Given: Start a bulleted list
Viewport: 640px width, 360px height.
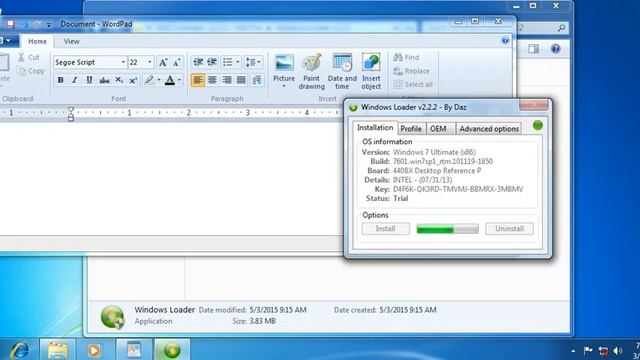Looking at the screenshot, I should tap(228, 62).
